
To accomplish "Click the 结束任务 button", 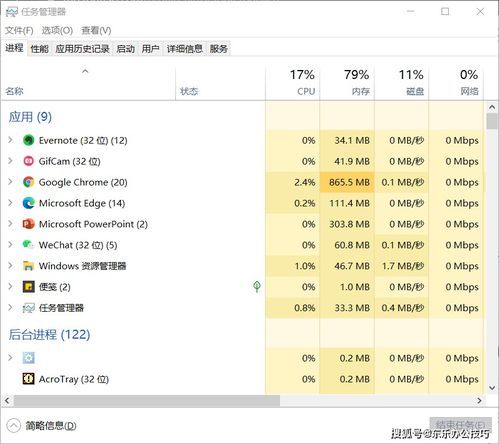I will tap(460, 424).
